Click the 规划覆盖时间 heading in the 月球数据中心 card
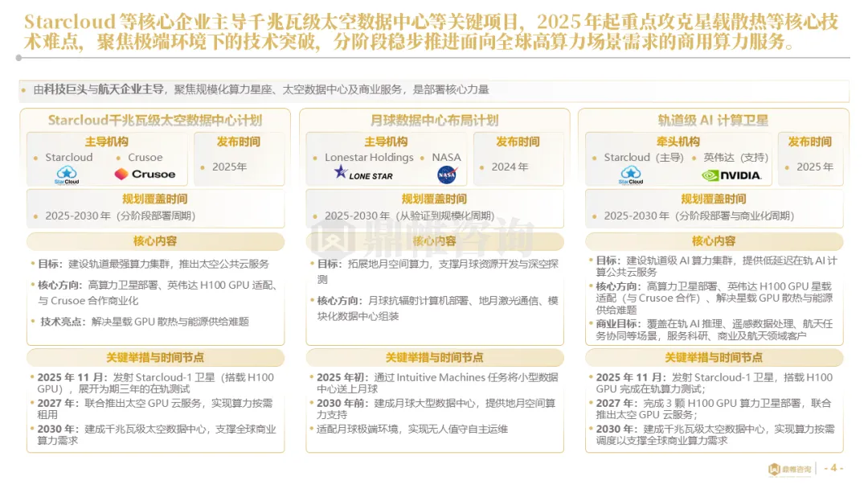The image size is (868, 489). click(435, 199)
